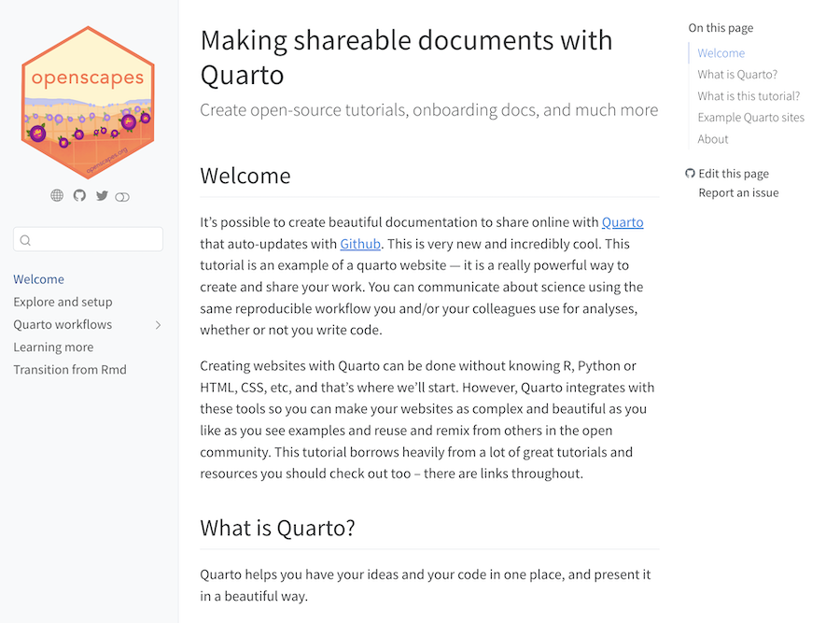Focus the sidebar search field
This screenshot has height=623, width=840.
click(95, 240)
